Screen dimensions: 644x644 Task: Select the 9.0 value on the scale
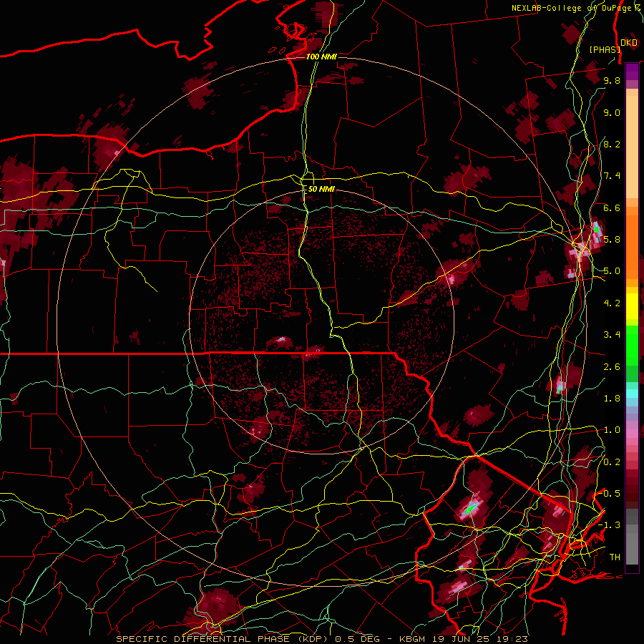tap(612, 112)
